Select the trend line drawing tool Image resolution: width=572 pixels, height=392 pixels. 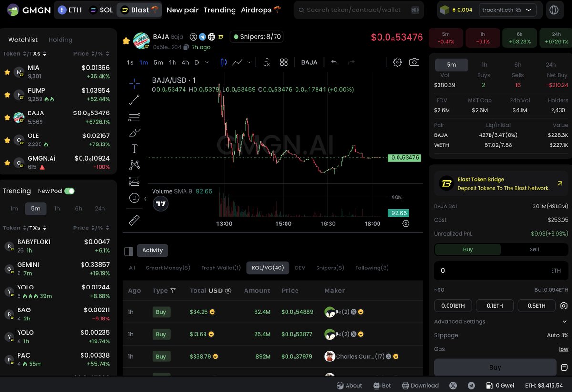click(x=134, y=100)
